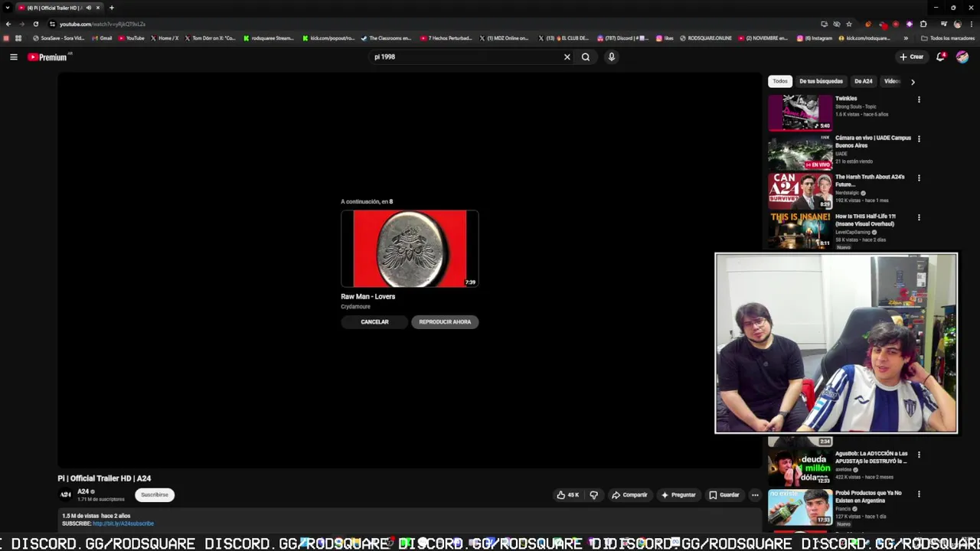Open the UADE Campus live camera thumbnail
The height and width of the screenshot is (551, 980).
coord(800,152)
